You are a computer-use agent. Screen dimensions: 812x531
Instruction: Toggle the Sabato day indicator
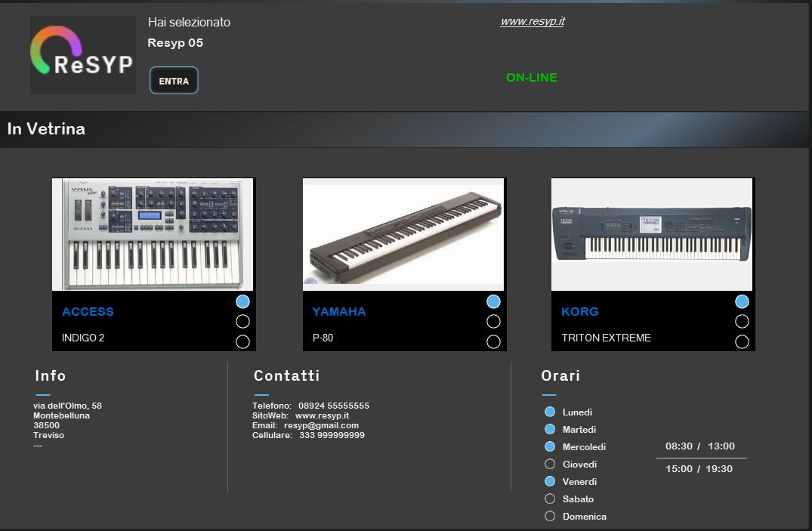tap(550, 499)
